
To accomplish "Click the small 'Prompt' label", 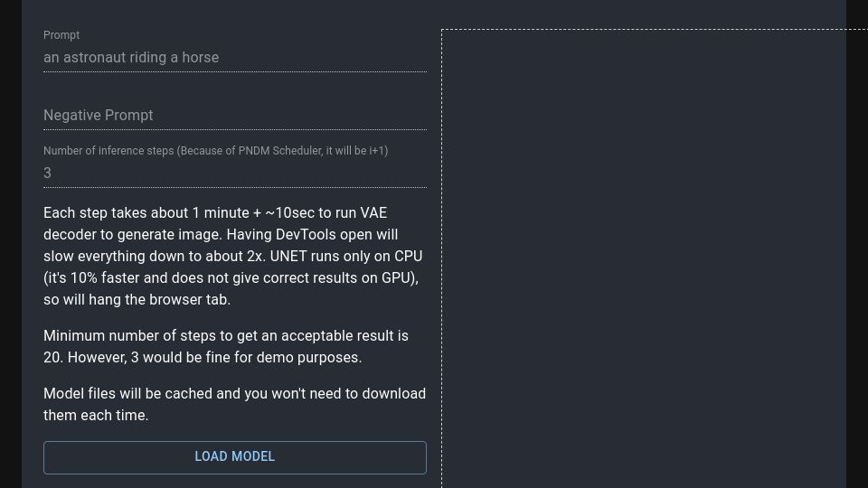I will pyautogui.click(x=61, y=35).
